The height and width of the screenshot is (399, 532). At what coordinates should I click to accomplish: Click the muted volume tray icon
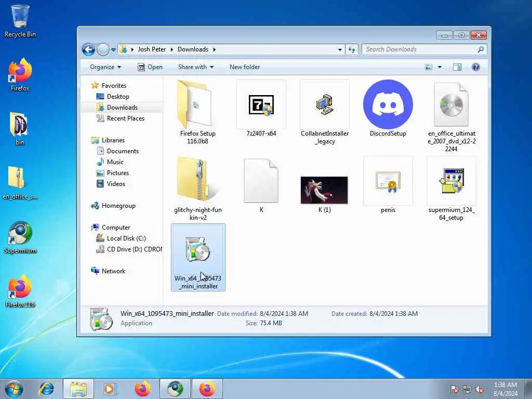(480, 390)
